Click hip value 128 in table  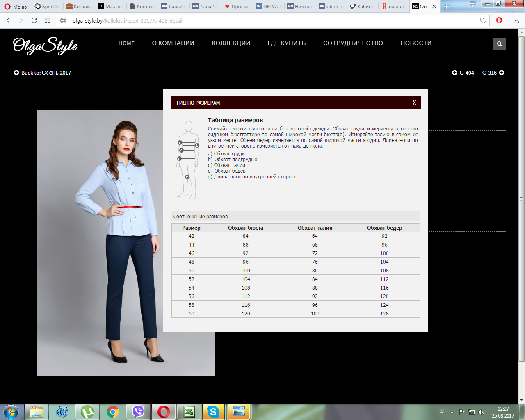(384, 314)
